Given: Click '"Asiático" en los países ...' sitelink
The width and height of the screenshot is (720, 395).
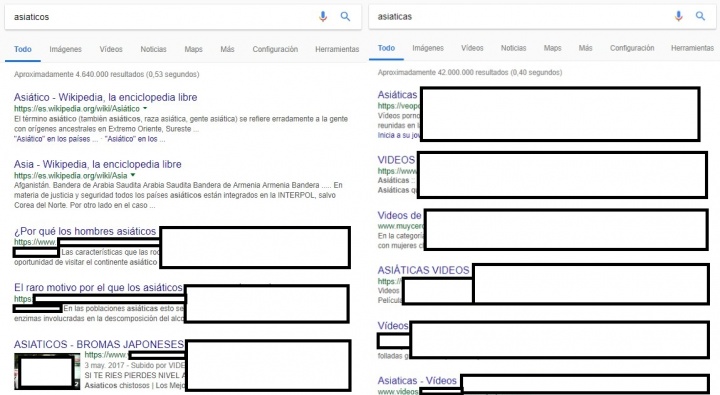Looking at the screenshot, I should coord(56,139).
